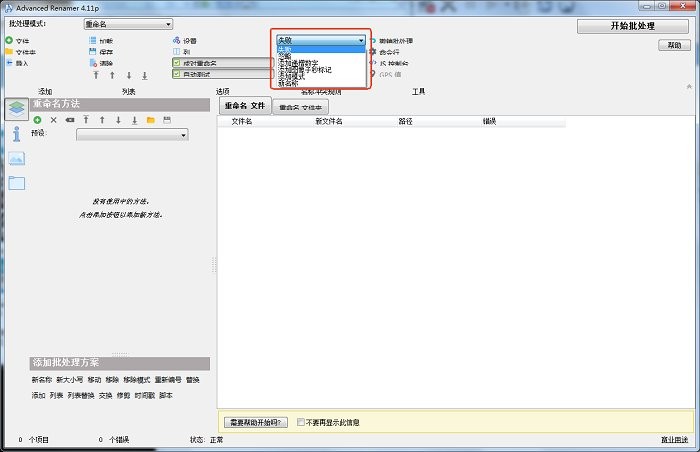Sort by 文件名 column header

pos(242,121)
